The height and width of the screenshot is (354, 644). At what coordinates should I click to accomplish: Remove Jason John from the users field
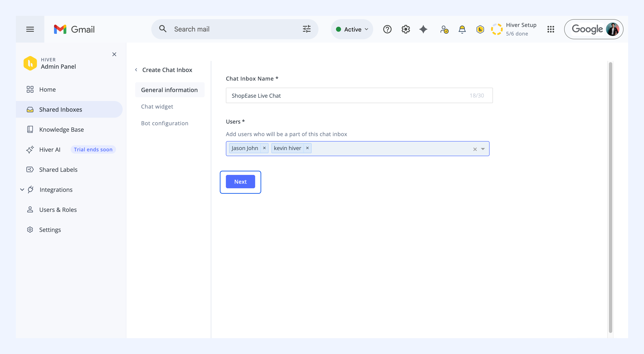click(264, 148)
